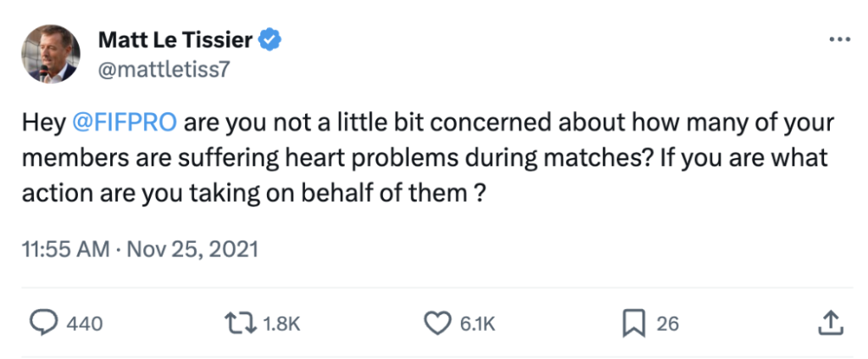Click the 6.1K likes count
Screen dimensions: 868x359
pos(477,324)
